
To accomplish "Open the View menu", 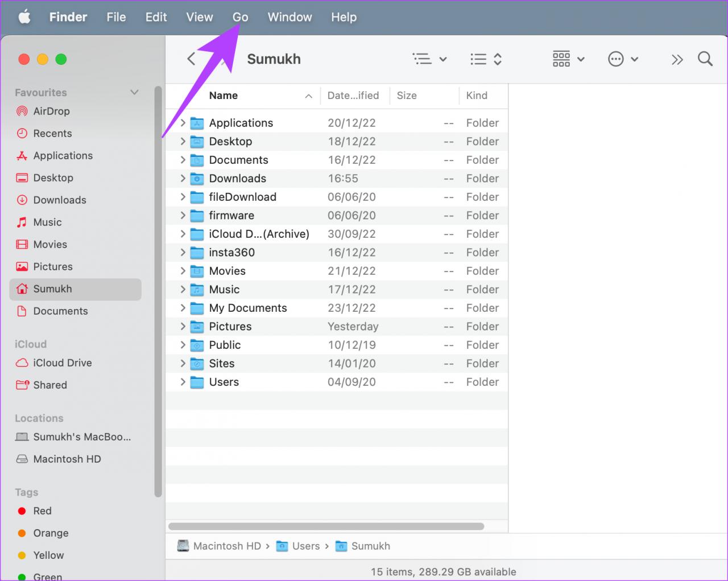I will tap(200, 17).
